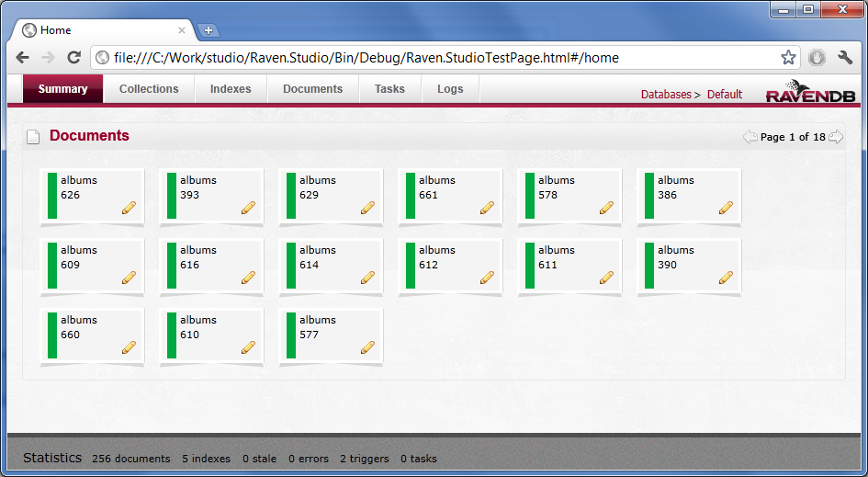Edit albums 610 with pencil icon
Image resolution: width=868 pixels, height=477 pixels.
pyautogui.click(x=249, y=347)
